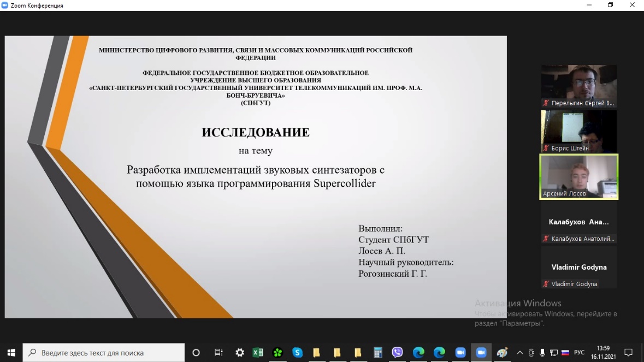Click the Settings gear in taskbar
This screenshot has width=644, height=362.
[239, 353]
